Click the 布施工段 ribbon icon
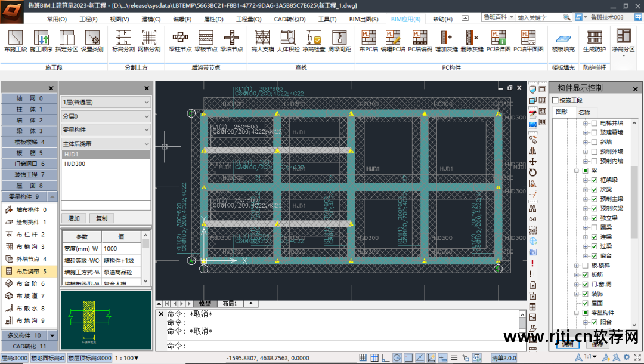 16,41
